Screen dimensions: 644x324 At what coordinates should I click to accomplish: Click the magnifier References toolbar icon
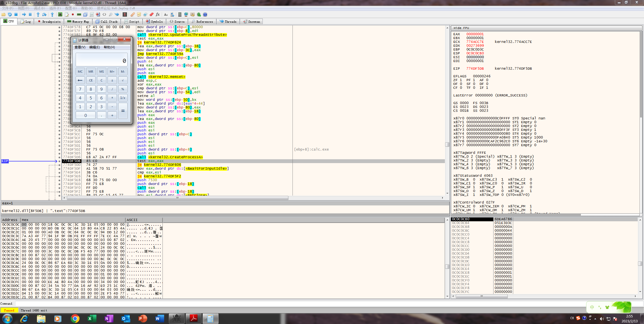point(111,14)
